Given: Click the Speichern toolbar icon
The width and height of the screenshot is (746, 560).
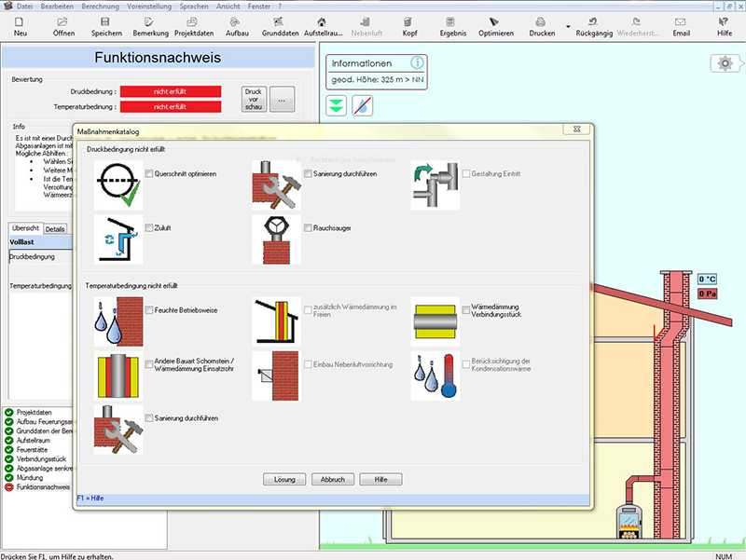Looking at the screenshot, I should pos(106,25).
